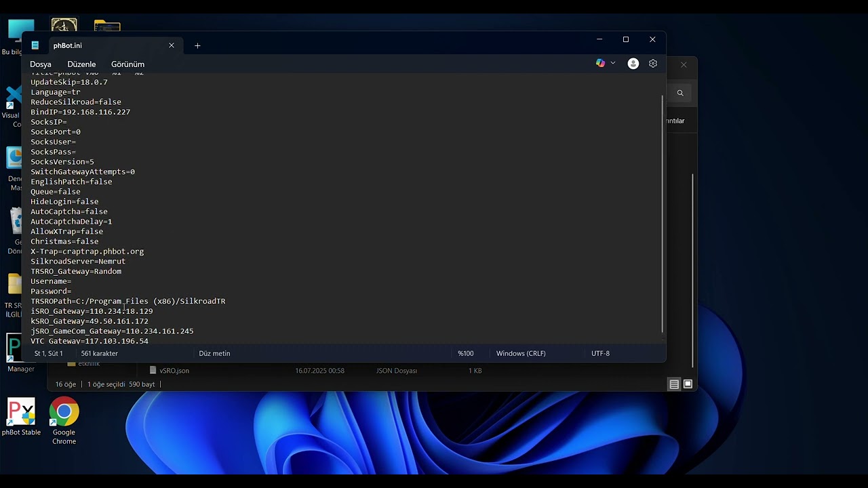Click the 16 öğe status in Explorer

pyautogui.click(x=66, y=384)
